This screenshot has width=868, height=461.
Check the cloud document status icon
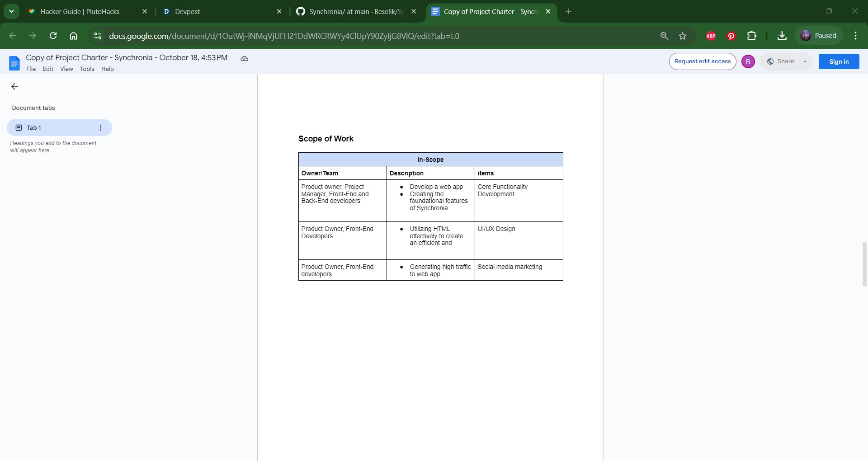245,58
